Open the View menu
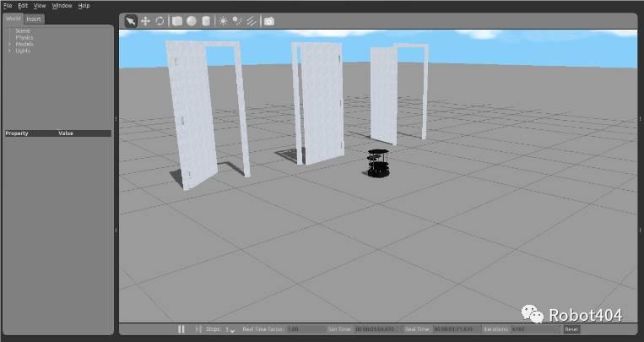The width and height of the screenshot is (644, 342). coord(40,6)
